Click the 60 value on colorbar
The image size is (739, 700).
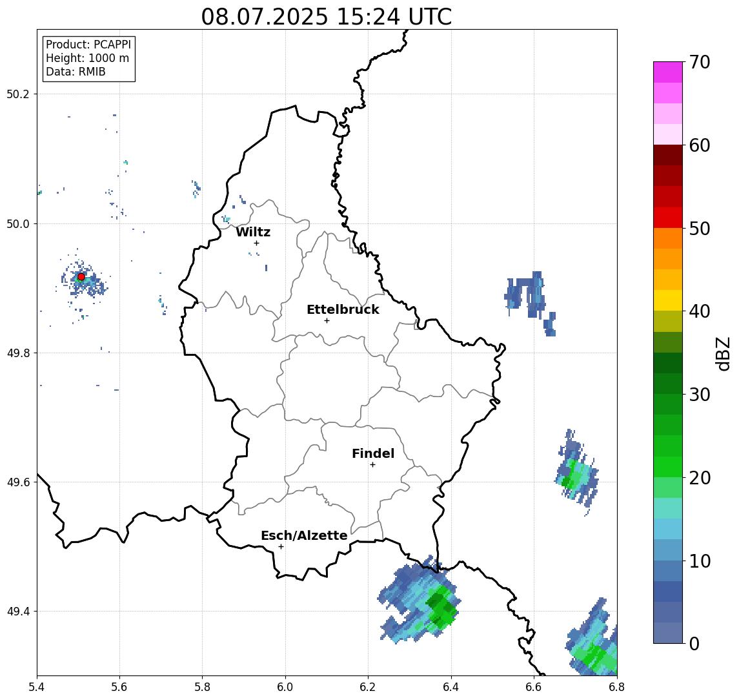pos(700,146)
